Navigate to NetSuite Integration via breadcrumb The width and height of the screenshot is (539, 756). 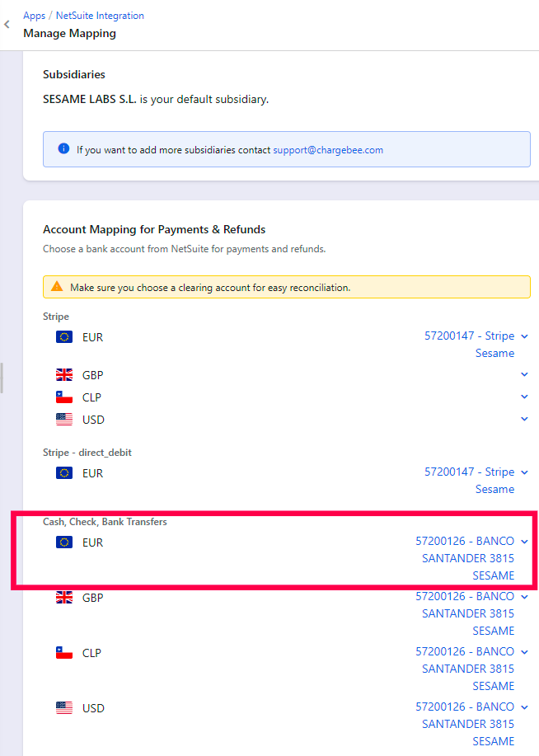click(x=100, y=15)
